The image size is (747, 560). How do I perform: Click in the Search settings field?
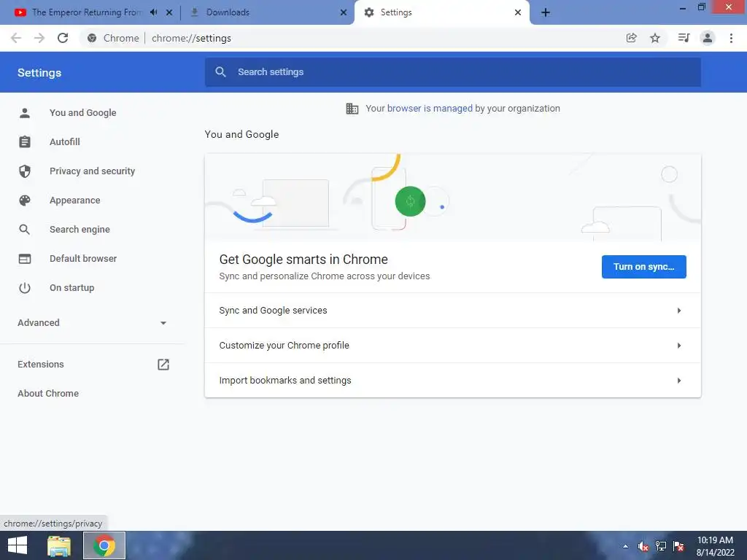[x=452, y=72]
